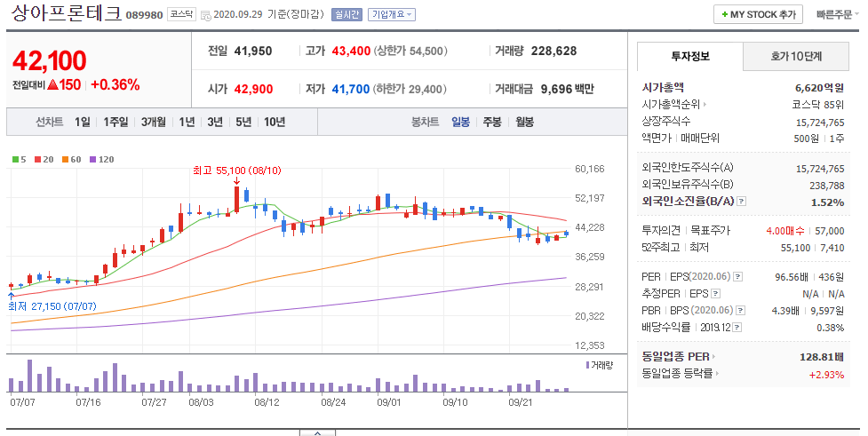
Task: Click the arrow beside 시가총액순위
Action: click(705, 104)
